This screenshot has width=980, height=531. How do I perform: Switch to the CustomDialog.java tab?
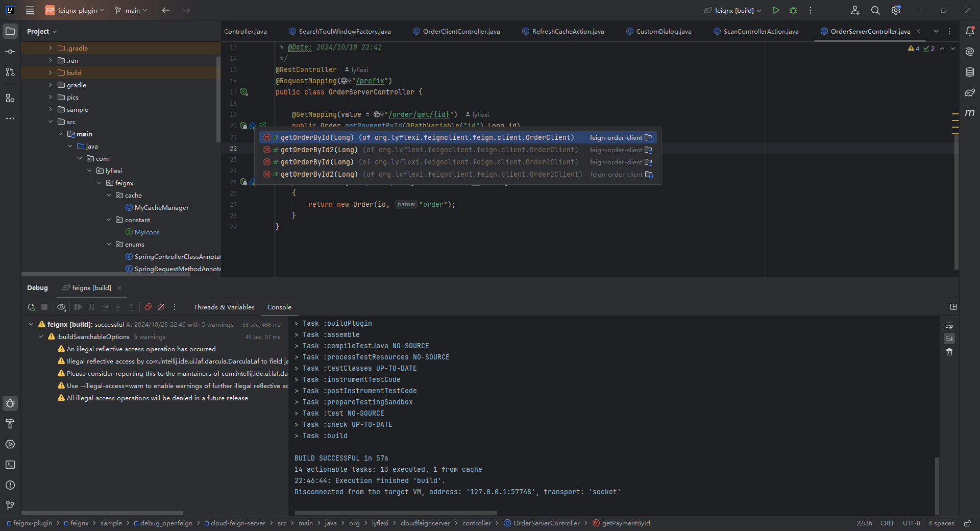(x=663, y=31)
